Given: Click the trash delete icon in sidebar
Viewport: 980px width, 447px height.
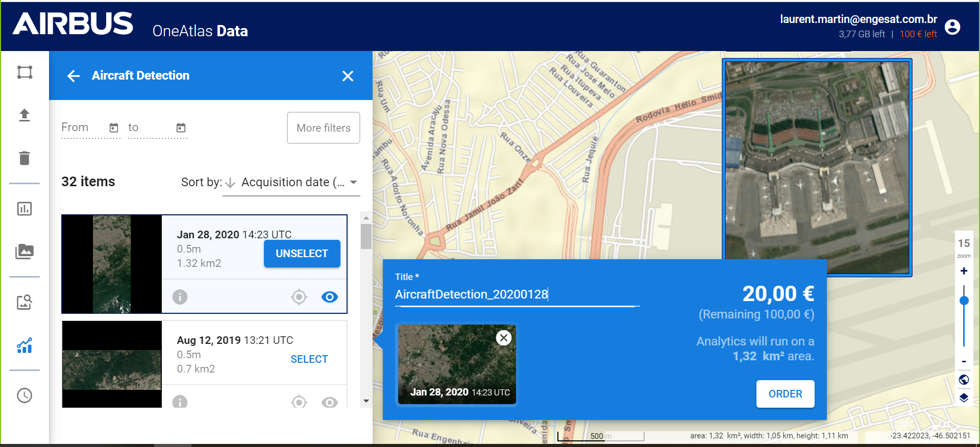Looking at the screenshot, I should click(24, 158).
